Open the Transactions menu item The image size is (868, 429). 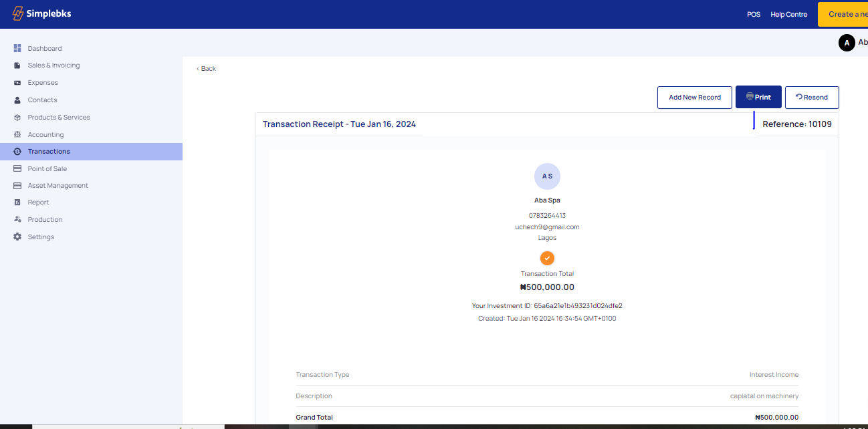(x=49, y=152)
